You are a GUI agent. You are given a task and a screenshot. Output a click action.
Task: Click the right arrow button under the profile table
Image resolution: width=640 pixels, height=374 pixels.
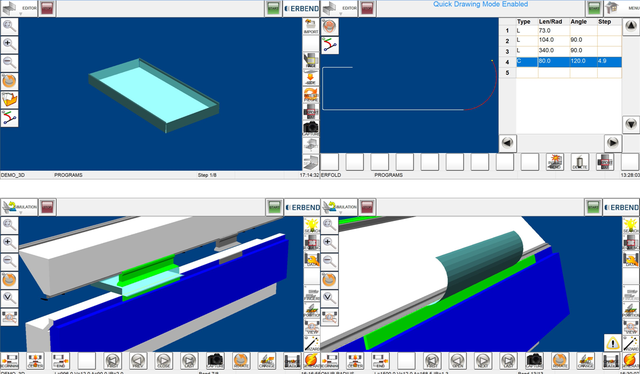tap(613, 143)
